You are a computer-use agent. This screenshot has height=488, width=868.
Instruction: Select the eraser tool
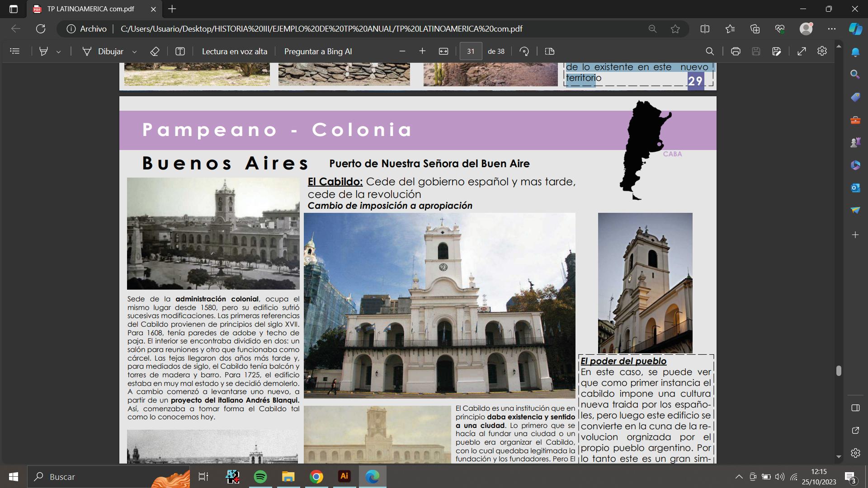click(x=155, y=52)
